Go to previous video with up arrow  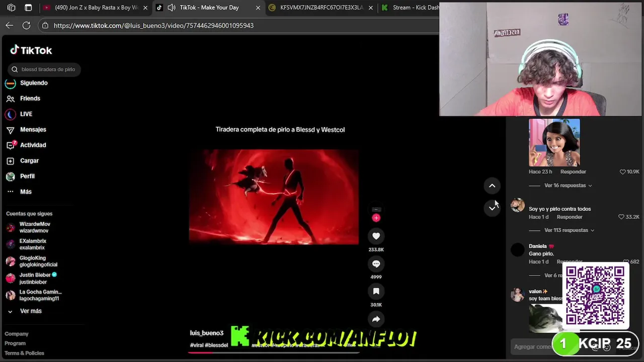tap(492, 186)
